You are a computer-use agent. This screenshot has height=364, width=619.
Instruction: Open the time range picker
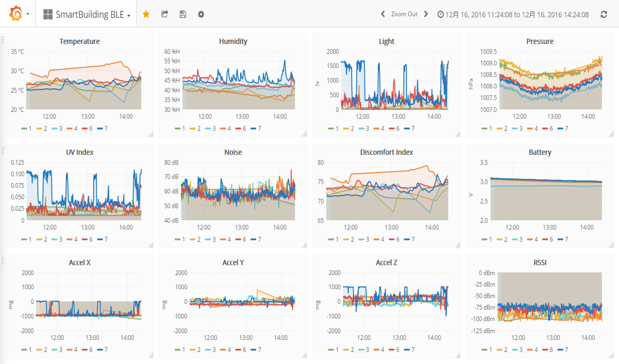pyautogui.click(x=513, y=14)
